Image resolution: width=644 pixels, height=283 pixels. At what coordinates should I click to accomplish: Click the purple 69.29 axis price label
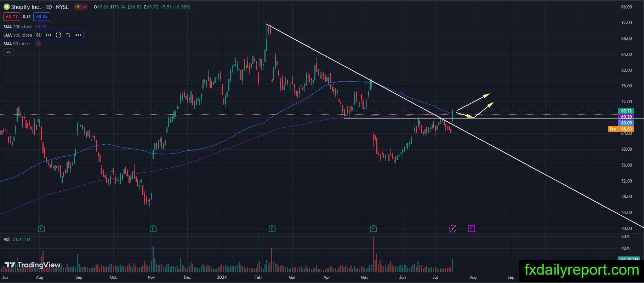point(626,117)
